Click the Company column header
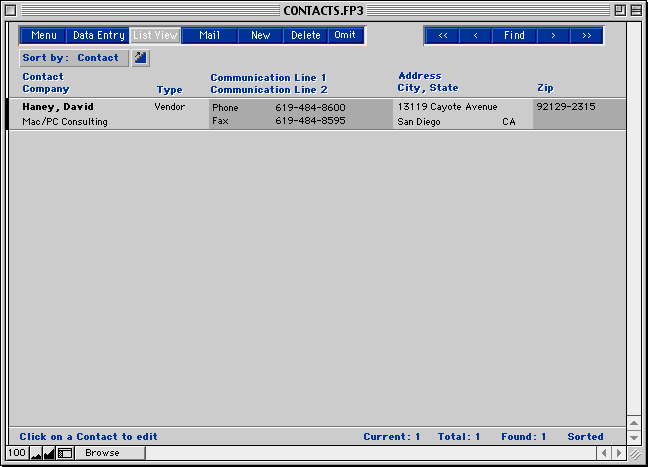Viewport: 648px width, 467px height. 46,89
